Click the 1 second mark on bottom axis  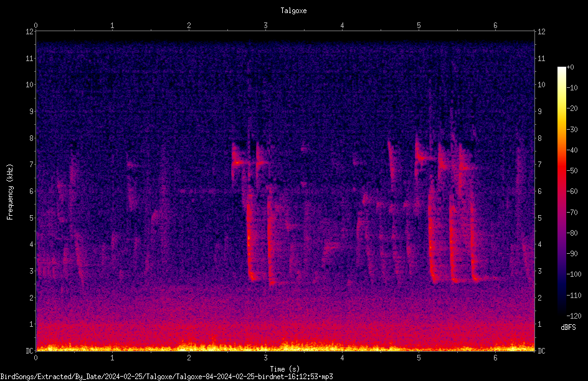click(112, 358)
